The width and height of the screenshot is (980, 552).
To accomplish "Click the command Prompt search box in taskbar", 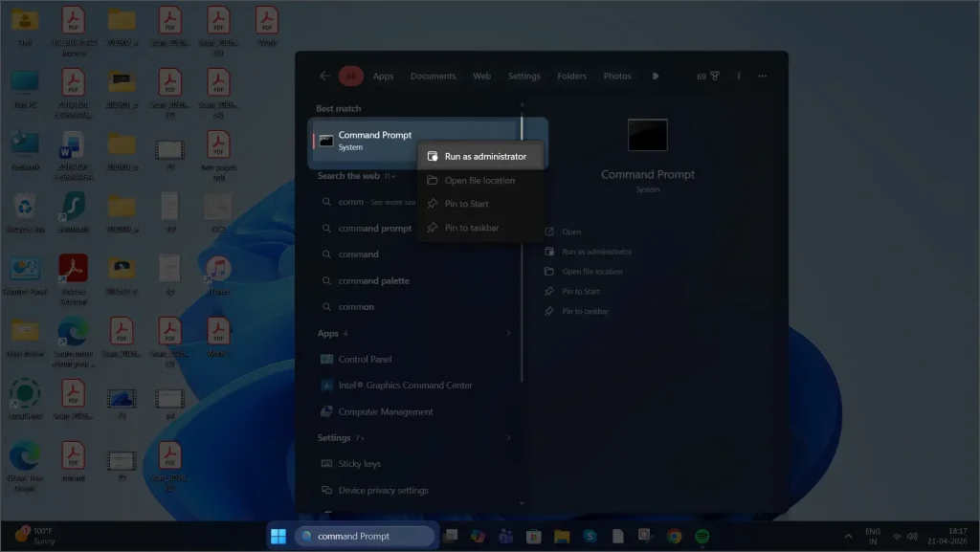I will pos(367,536).
